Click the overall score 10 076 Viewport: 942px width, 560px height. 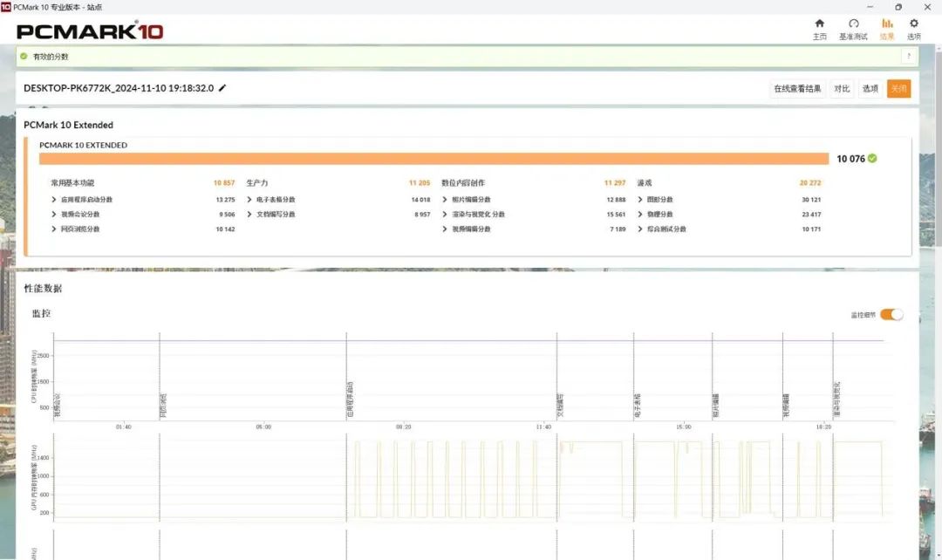pos(850,159)
